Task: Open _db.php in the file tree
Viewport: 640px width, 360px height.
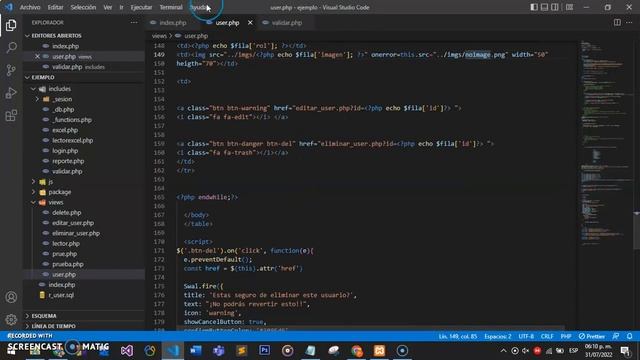Action: tap(63, 109)
